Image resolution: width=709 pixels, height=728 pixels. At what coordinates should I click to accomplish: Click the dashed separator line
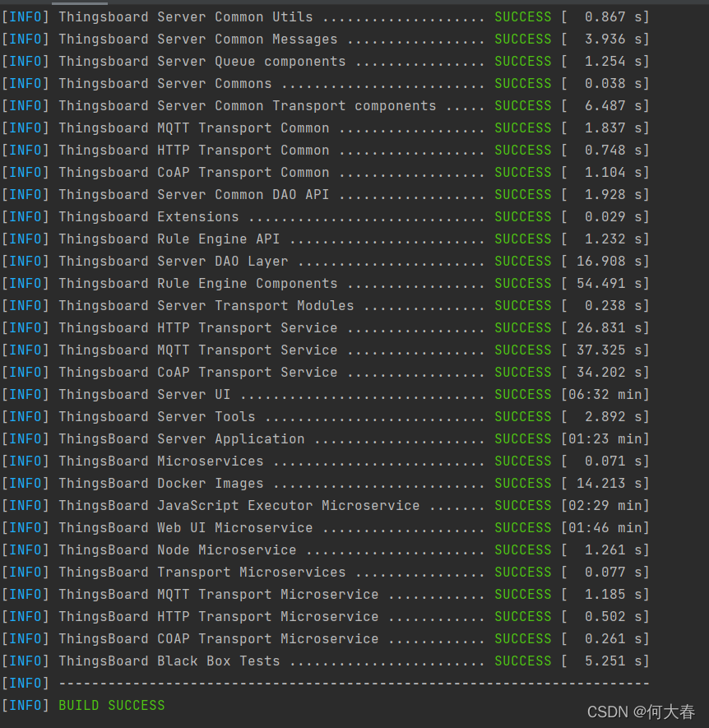click(354, 683)
